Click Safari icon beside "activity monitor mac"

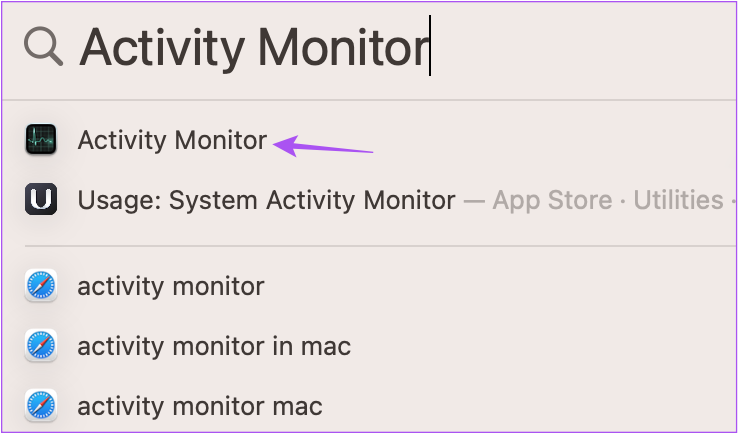43,407
